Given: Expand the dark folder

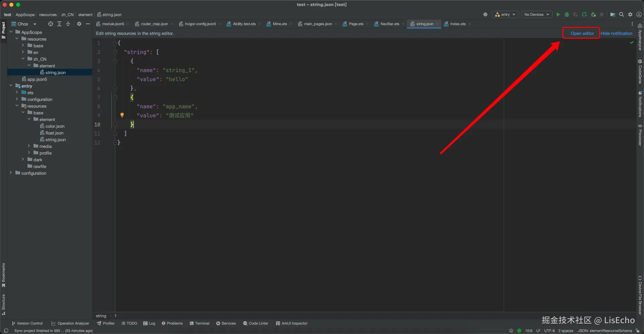Looking at the screenshot, I should coord(23,160).
